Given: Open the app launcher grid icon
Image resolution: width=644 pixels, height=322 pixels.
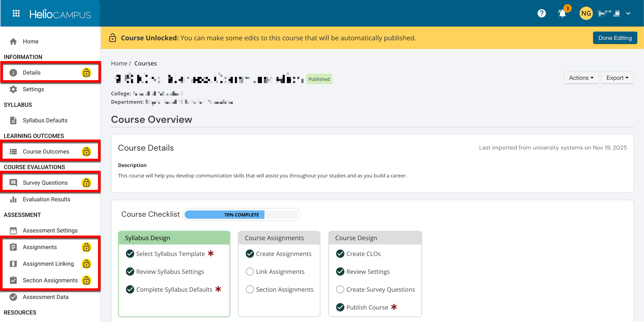Looking at the screenshot, I should tap(16, 14).
